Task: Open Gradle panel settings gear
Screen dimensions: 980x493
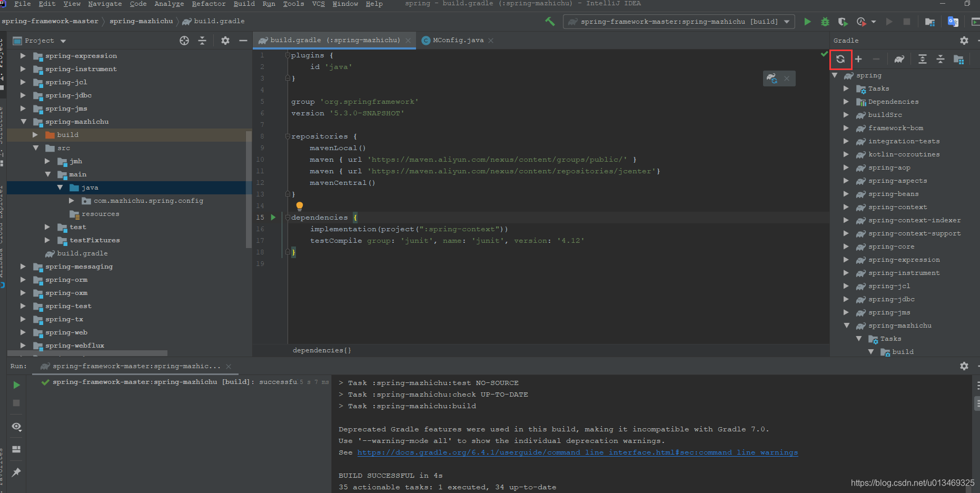Action: coord(964,41)
